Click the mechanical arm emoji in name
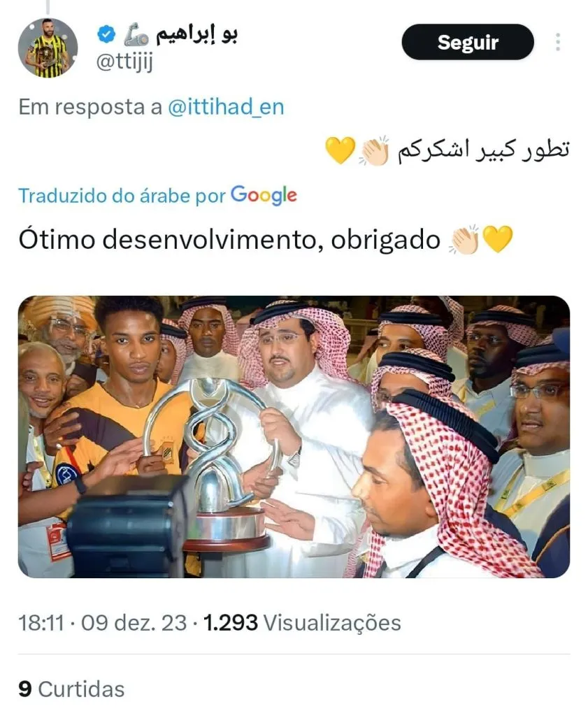The width and height of the screenshot is (588, 716). pos(136,35)
